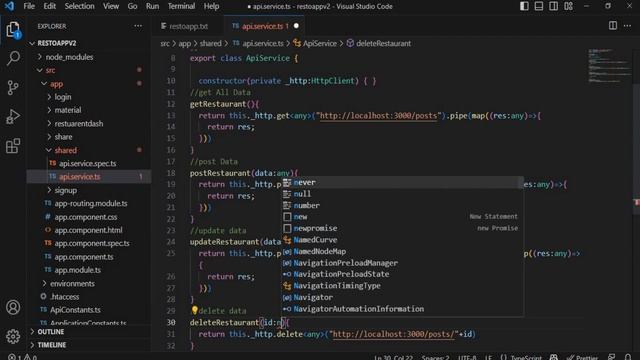Screen dimensions: 640x360
Task: Open the Search view icon
Action: 13,58
